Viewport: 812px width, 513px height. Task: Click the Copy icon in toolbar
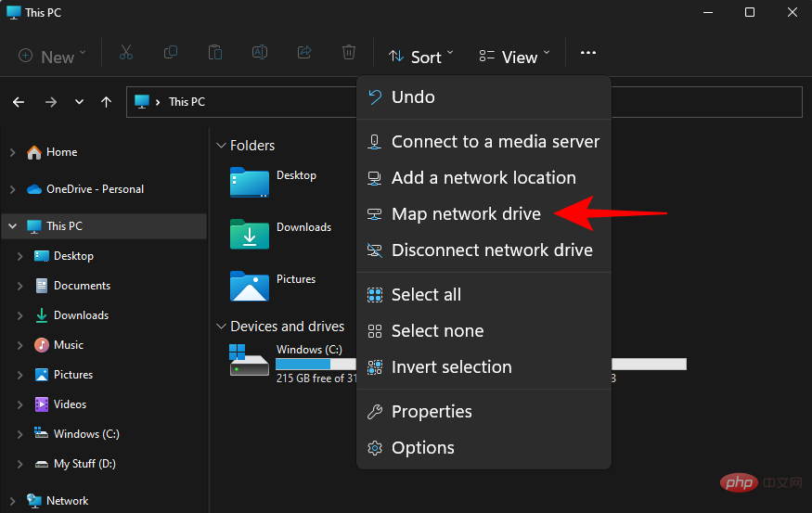pos(171,53)
